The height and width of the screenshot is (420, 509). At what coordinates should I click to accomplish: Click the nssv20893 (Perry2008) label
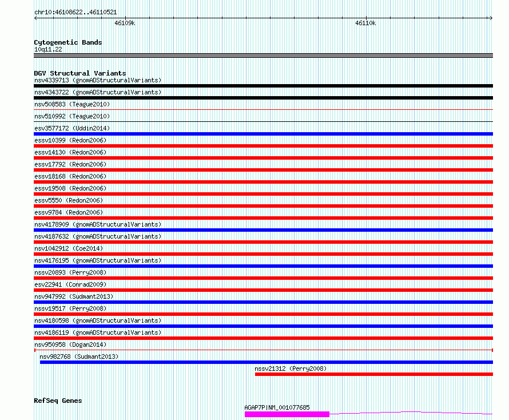click(70, 272)
